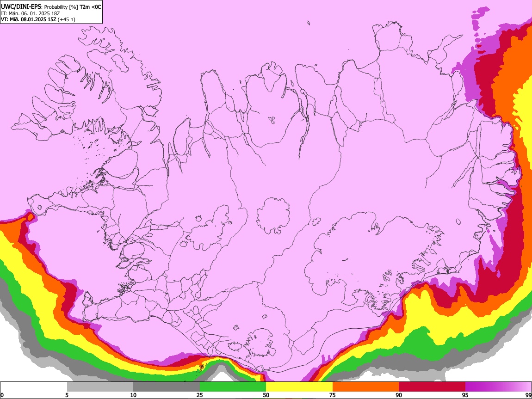Click the yellow 50-75 legend swatch

click(299, 387)
